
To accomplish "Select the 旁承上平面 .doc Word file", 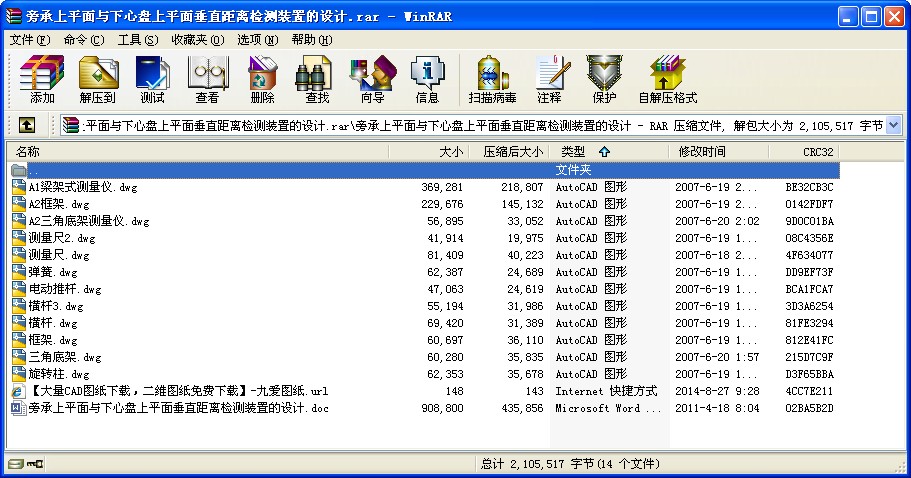I will 178,408.
